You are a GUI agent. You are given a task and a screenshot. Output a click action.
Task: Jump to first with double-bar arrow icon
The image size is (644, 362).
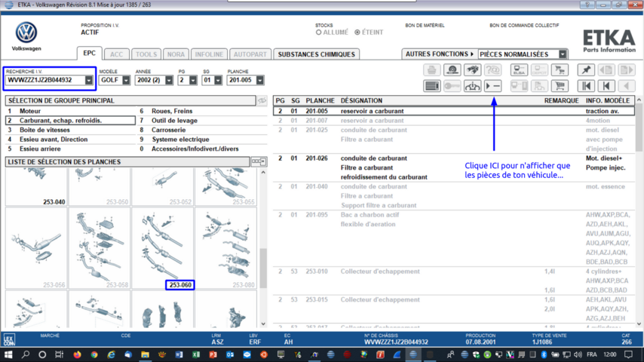[x=586, y=86]
